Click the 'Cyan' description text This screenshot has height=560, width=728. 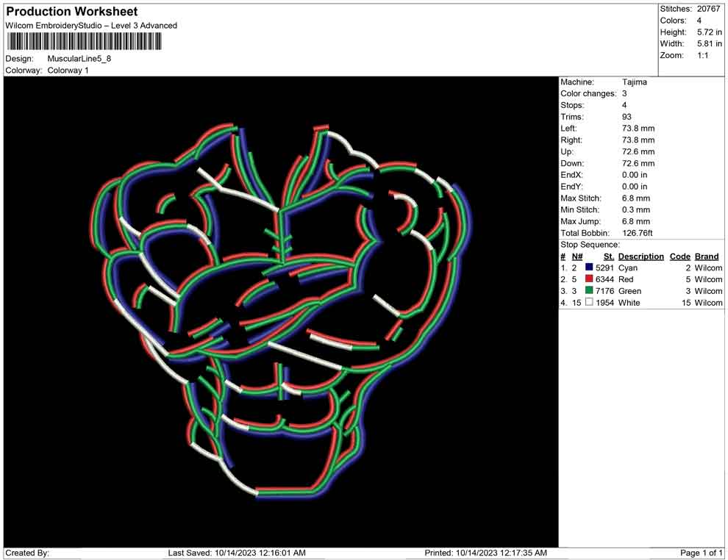pos(628,268)
